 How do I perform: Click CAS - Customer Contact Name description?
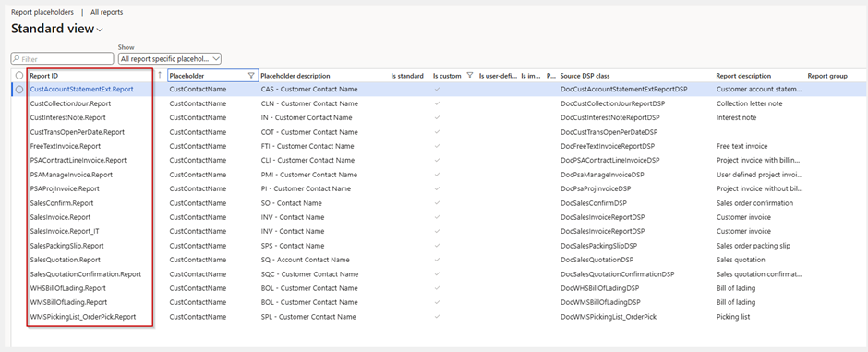[x=309, y=89]
